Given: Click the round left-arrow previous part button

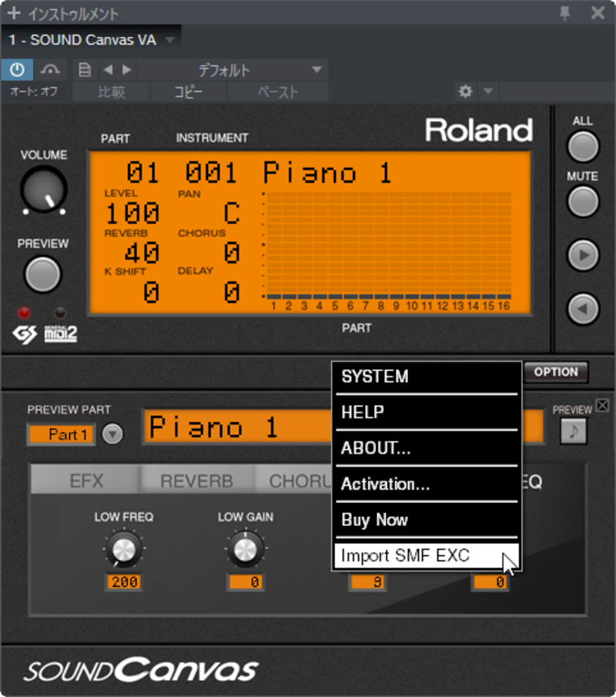Looking at the screenshot, I should tap(583, 309).
